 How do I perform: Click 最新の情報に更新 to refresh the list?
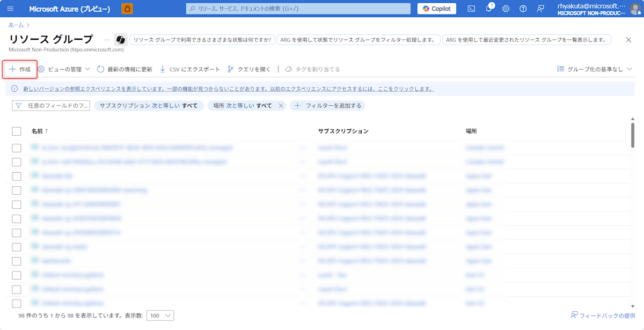click(x=125, y=69)
